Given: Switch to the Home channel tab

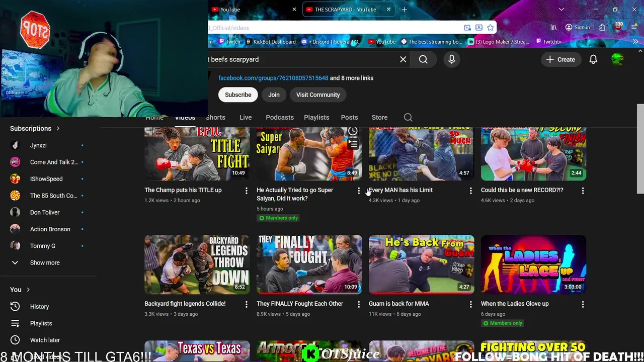Looking at the screenshot, I should click(154, 118).
